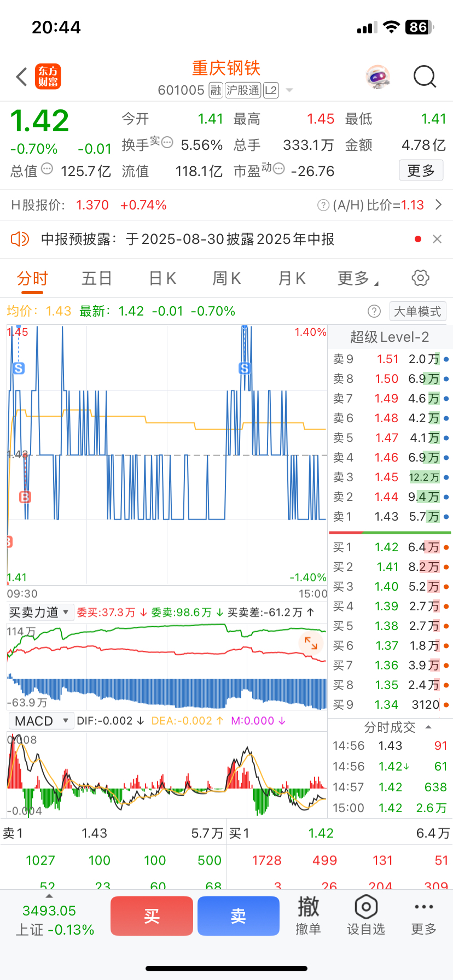The width and height of the screenshot is (453, 980).
Task: Tap the 更多 button in quote panel
Action: click(x=421, y=171)
